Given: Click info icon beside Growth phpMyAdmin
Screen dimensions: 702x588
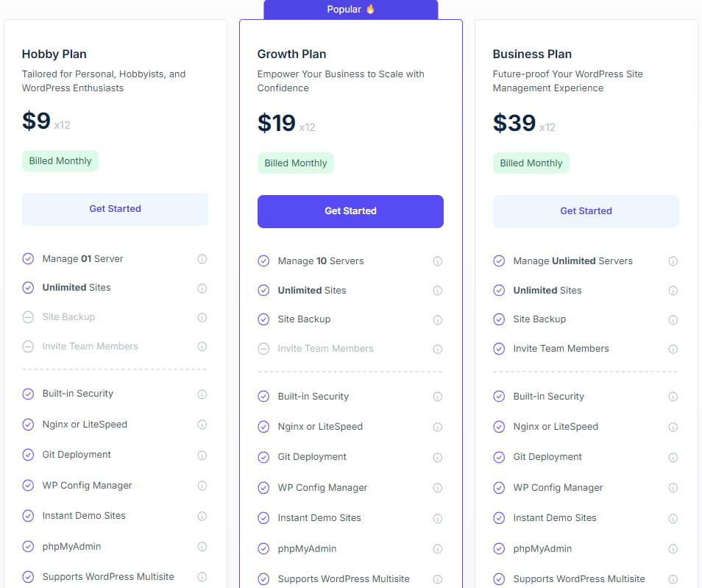Looking at the screenshot, I should [438, 549].
